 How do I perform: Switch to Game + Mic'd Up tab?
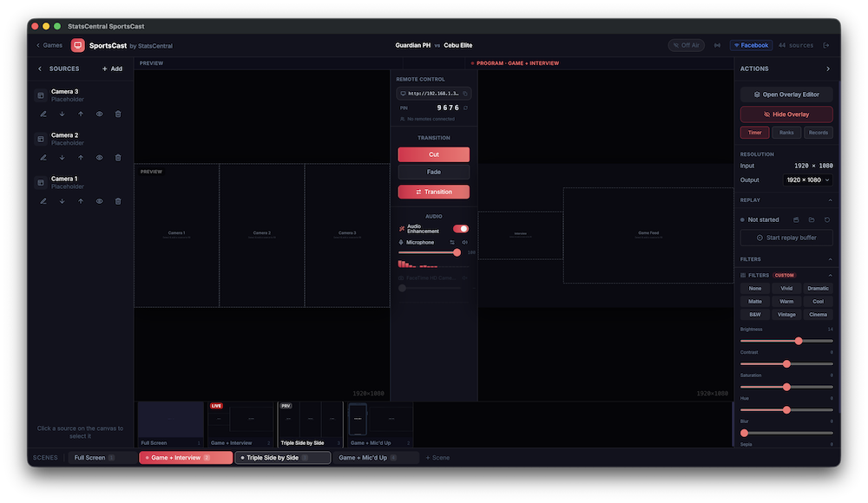(375, 458)
